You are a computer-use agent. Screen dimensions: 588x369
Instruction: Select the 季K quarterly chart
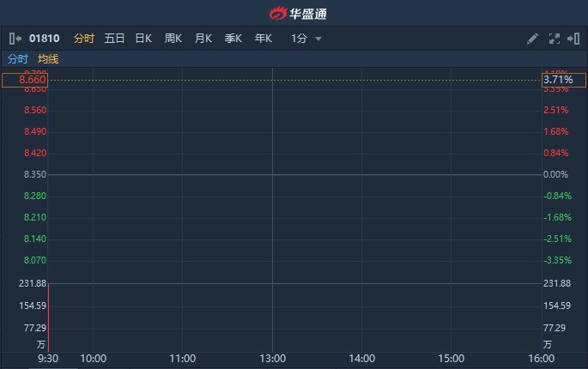point(233,39)
